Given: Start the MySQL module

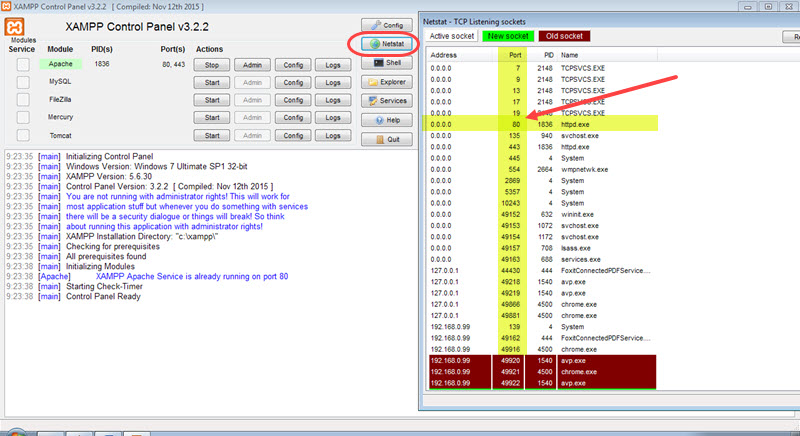Looking at the screenshot, I should click(212, 83).
